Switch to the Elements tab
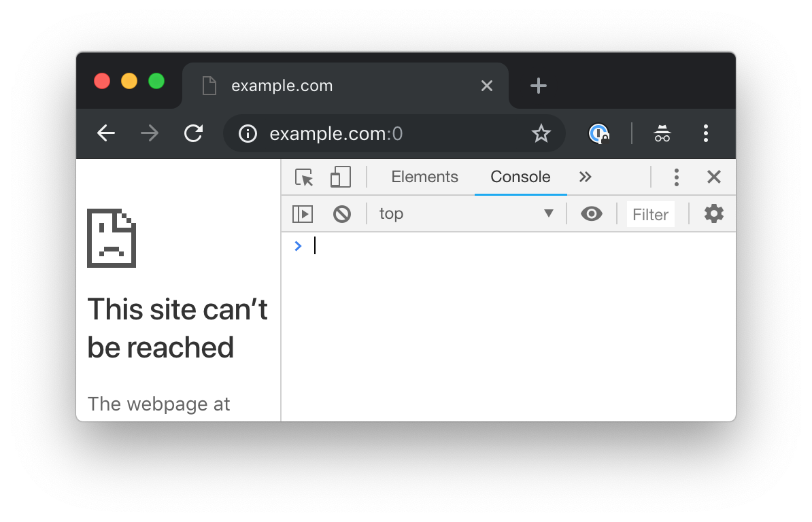The height and width of the screenshot is (522, 812). point(424,177)
